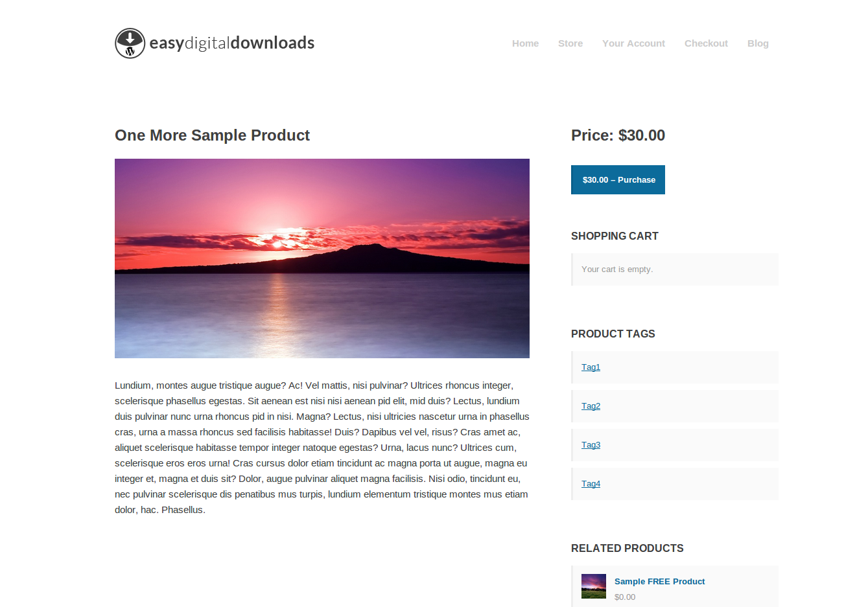The height and width of the screenshot is (607, 868).
Task: Select the Tag2 product tag
Action: click(x=591, y=406)
